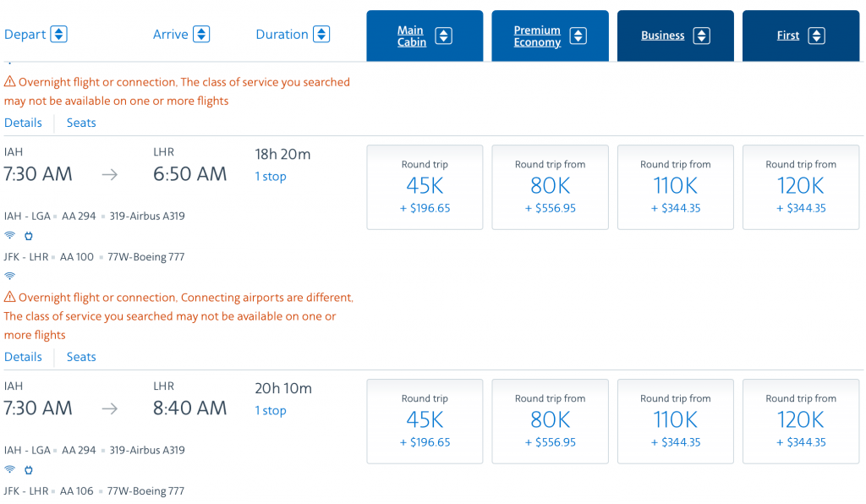Sort results using the Duration stepper
The image size is (866, 504).
[x=321, y=34]
